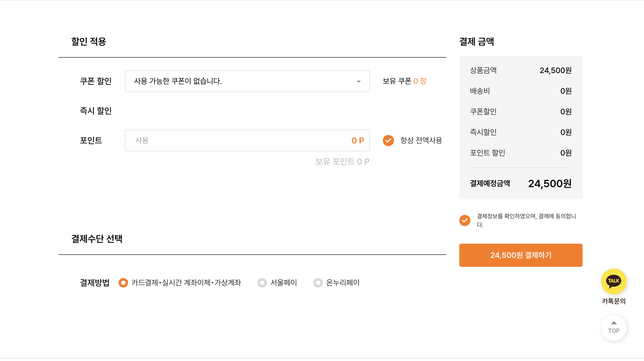Open the coupon selection dropdown
The width and height of the screenshot is (644, 361).
247,81
